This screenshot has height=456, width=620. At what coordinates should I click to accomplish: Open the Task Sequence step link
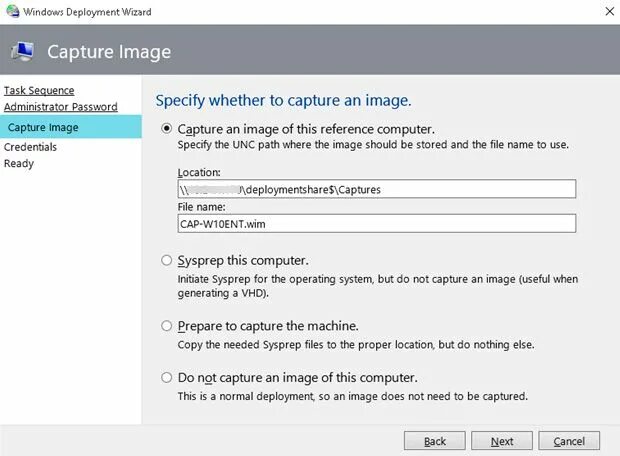[39, 90]
